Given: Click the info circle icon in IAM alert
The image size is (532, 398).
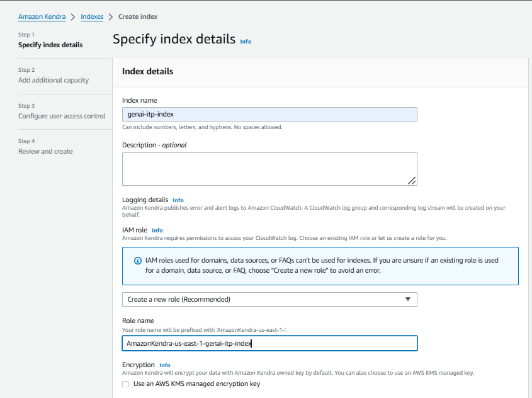Looking at the screenshot, I should [138, 261].
